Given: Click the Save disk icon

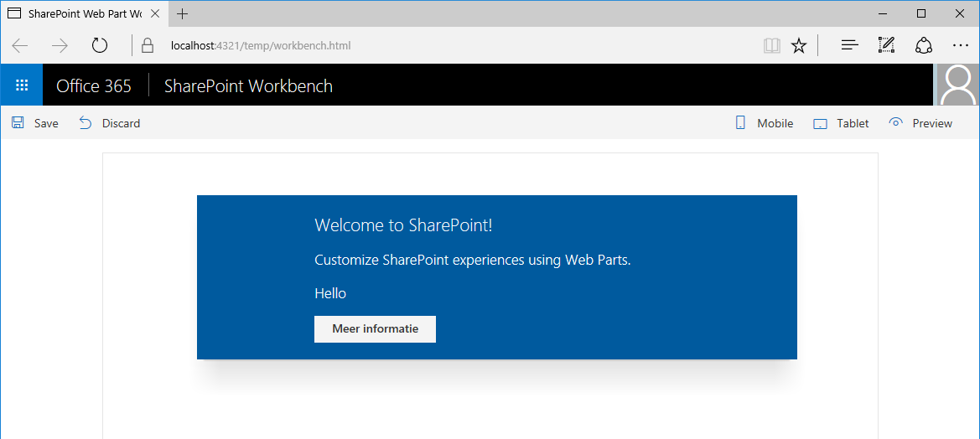Looking at the screenshot, I should tap(18, 123).
